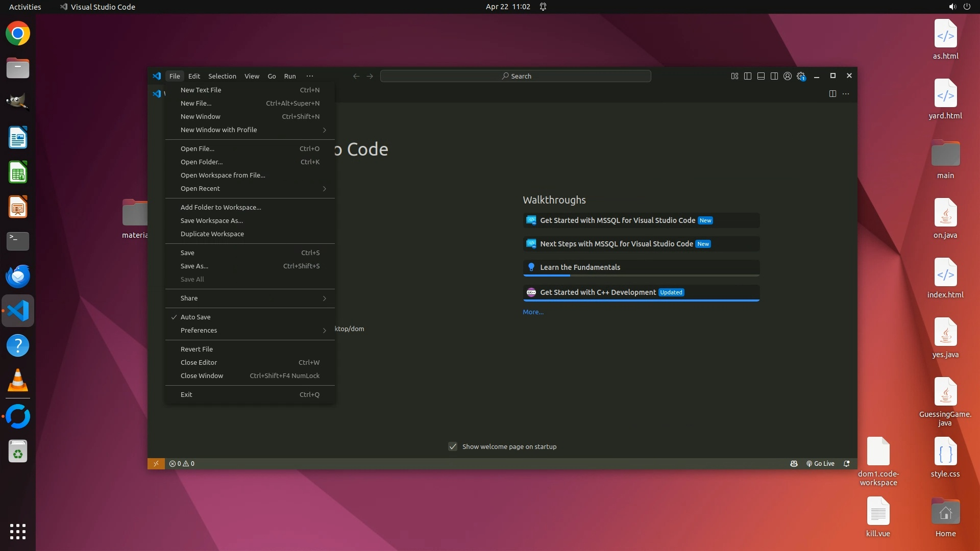Open Manage gear icon with badge

801,76
